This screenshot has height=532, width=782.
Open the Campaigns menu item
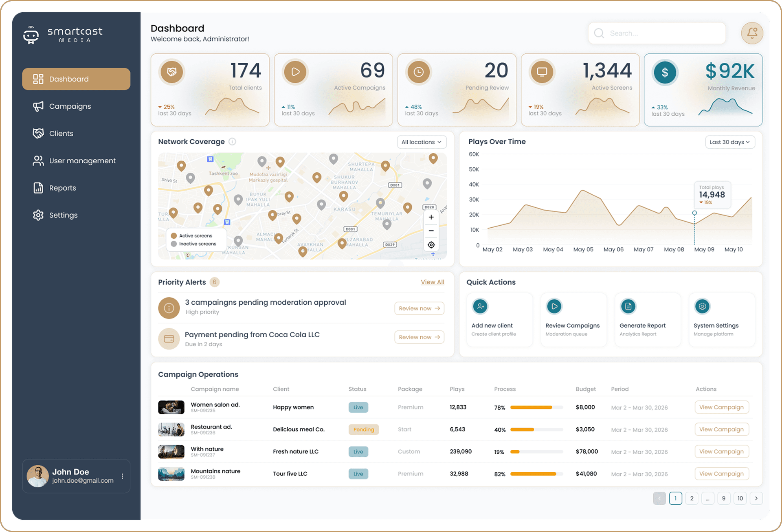click(76, 106)
